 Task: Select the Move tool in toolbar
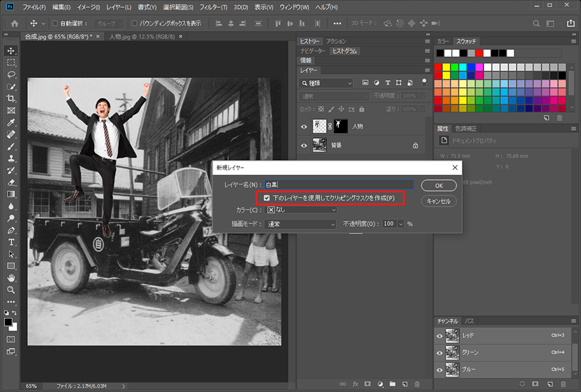click(11, 50)
